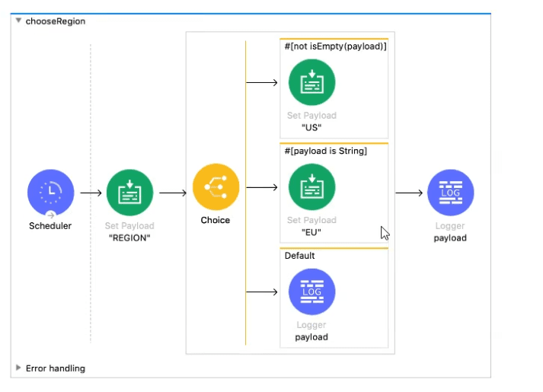Select the final Logger icon after Choice
543x392 pixels.
click(450, 193)
